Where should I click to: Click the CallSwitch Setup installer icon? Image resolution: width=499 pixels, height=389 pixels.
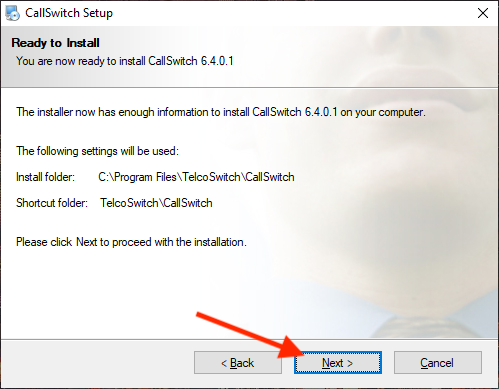[x=13, y=13]
